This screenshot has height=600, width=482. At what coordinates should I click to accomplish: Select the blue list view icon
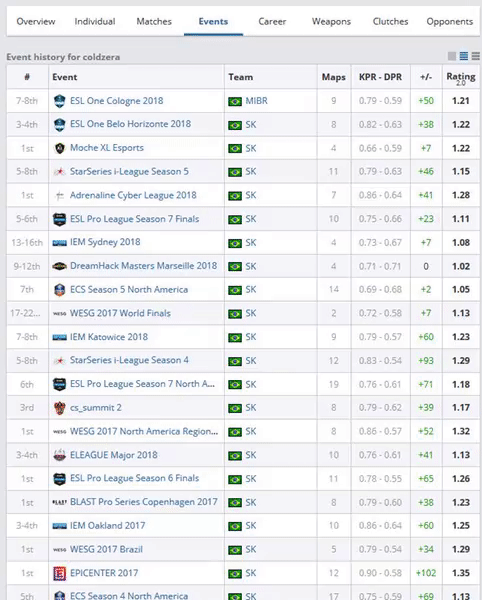pyautogui.click(x=464, y=56)
